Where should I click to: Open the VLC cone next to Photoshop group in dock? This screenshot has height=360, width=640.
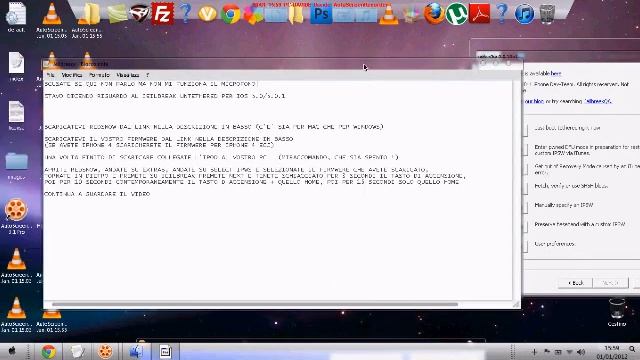(x=388, y=15)
